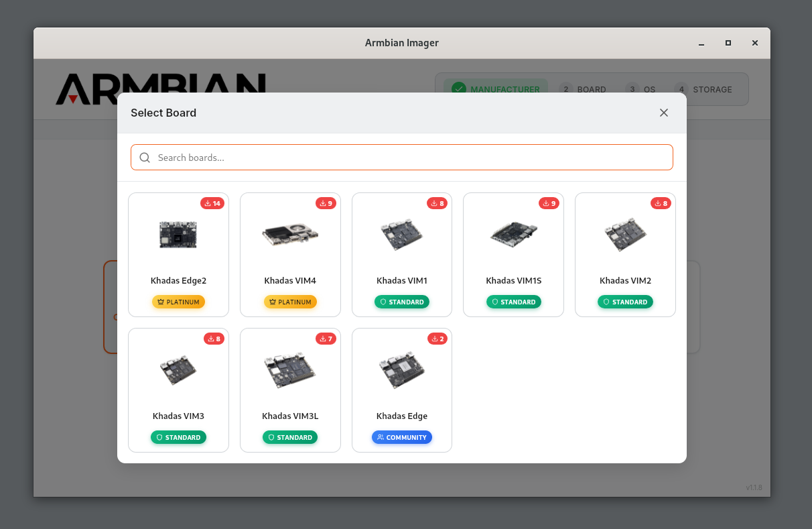Click inside the Search boards field
This screenshot has width=812, height=529.
tap(402, 157)
